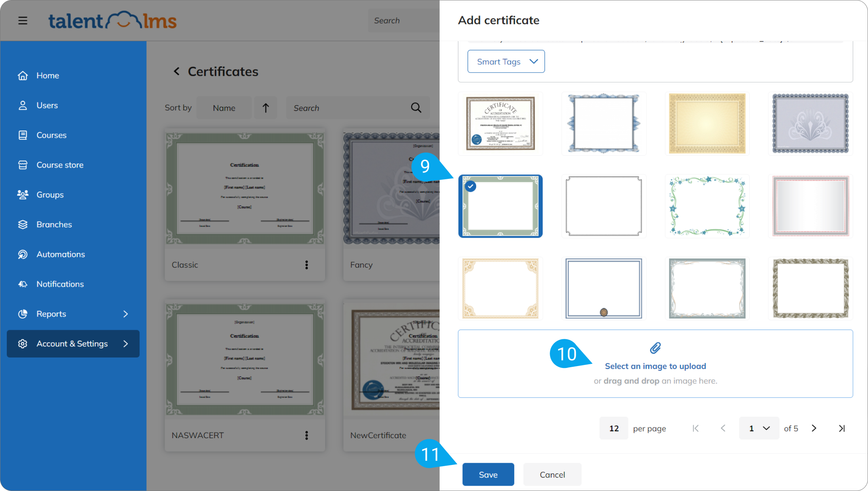Click the Reports pie chart icon
This screenshot has width=868, height=491.
(23, 314)
